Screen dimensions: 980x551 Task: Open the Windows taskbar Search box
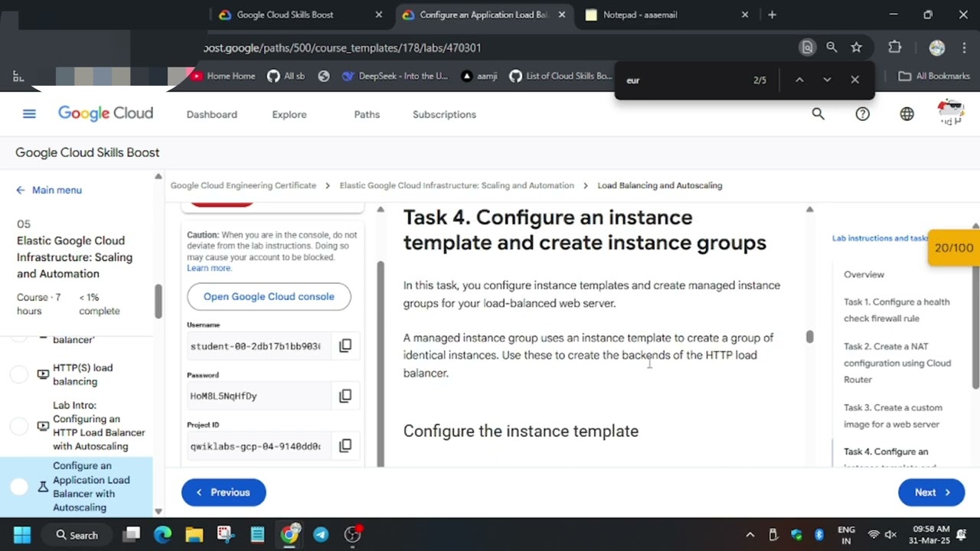click(77, 534)
